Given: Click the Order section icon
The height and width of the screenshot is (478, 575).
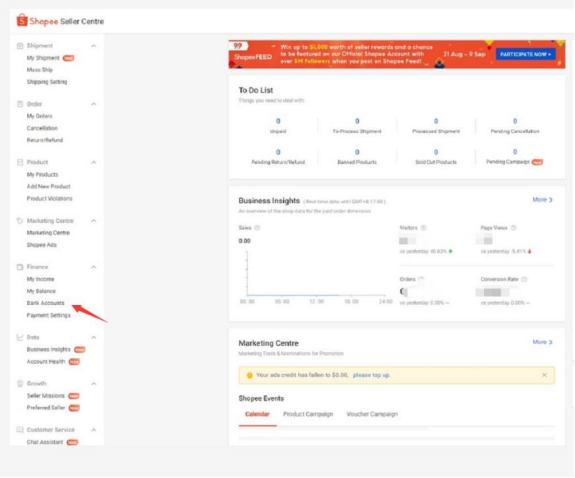Looking at the screenshot, I should pyautogui.click(x=20, y=104).
